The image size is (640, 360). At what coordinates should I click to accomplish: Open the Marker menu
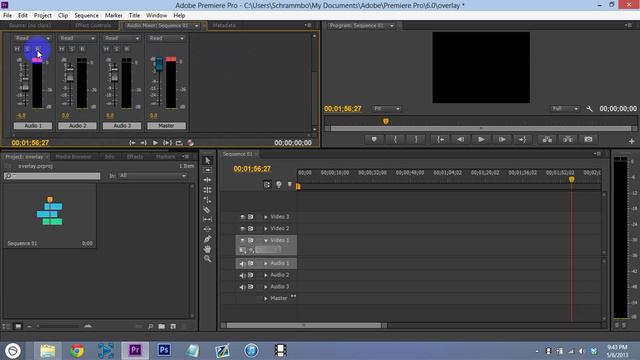coord(113,16)
